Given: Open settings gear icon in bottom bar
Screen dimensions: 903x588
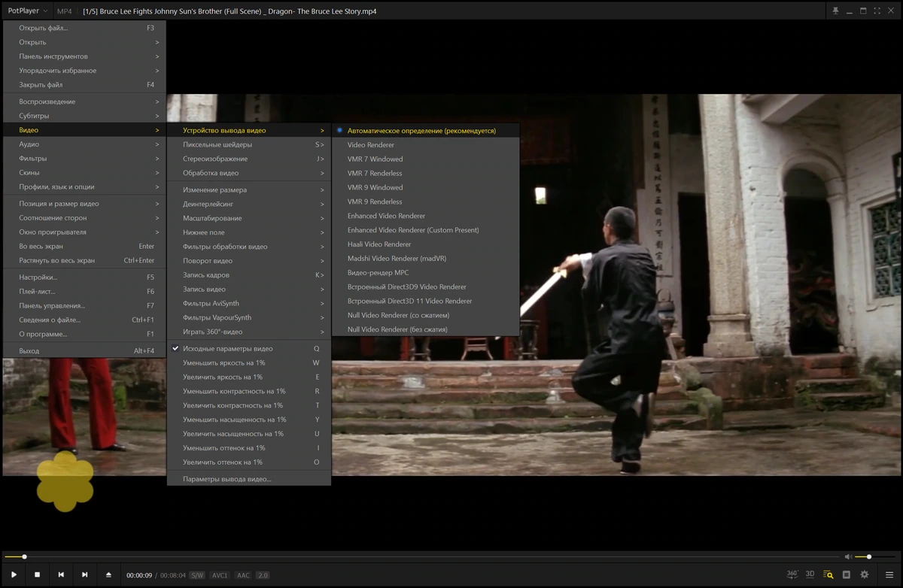Looking at the screenshot, I should coord(864,574).
